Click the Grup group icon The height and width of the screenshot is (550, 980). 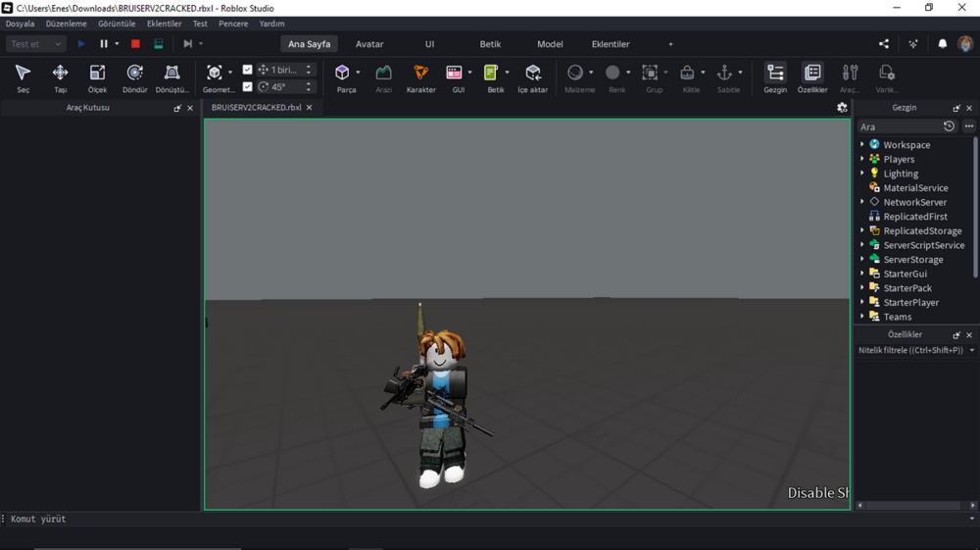click(650, 73)
